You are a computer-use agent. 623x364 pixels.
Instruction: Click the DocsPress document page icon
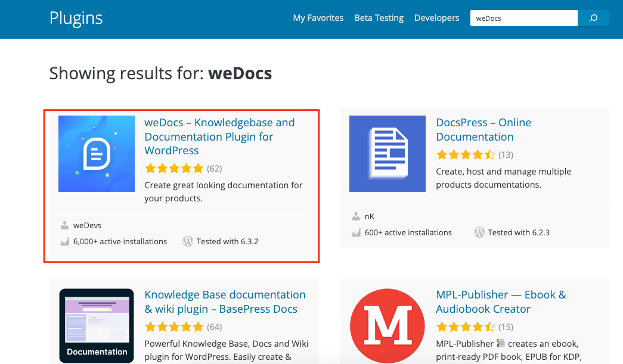click(387, 153)
